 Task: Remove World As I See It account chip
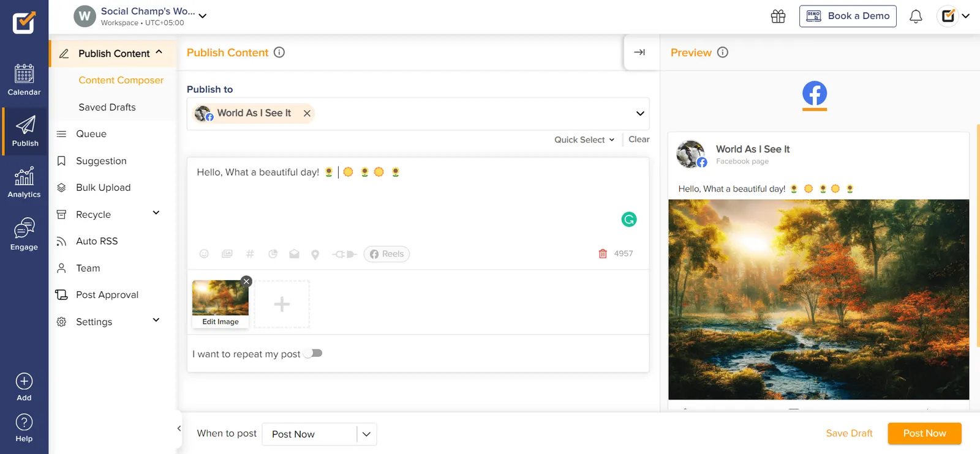click(x=307, y=113)
